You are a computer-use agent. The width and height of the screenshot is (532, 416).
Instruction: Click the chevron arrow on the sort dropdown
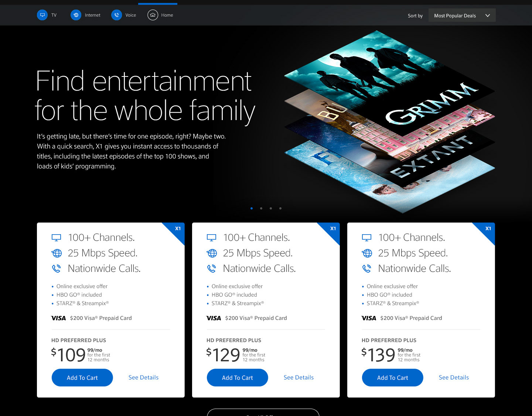click(x=488, y=16)
